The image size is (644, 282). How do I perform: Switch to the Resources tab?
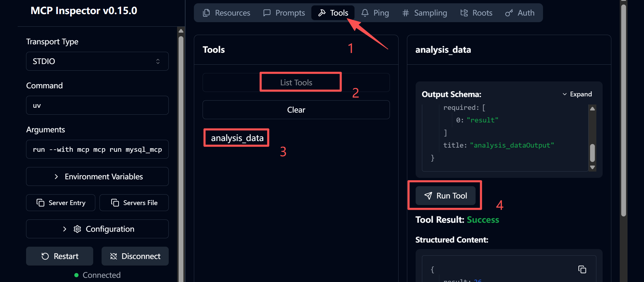[227, 13]
